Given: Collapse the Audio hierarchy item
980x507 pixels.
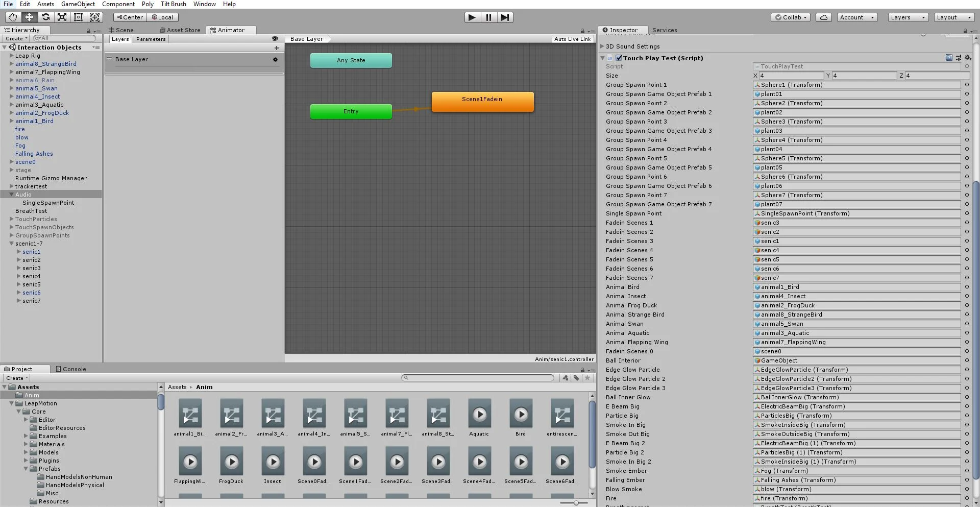Looking at the screenshot, I should 11,195.
